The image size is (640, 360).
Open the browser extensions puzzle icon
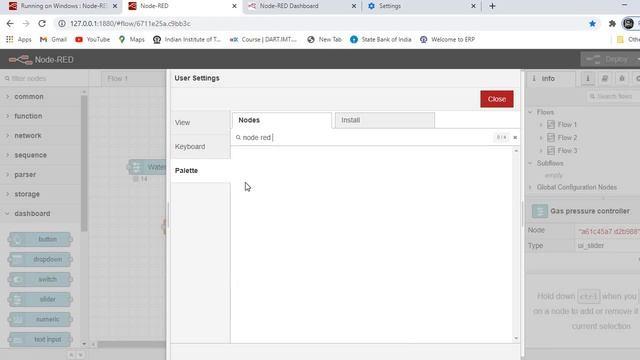(612, 24)
